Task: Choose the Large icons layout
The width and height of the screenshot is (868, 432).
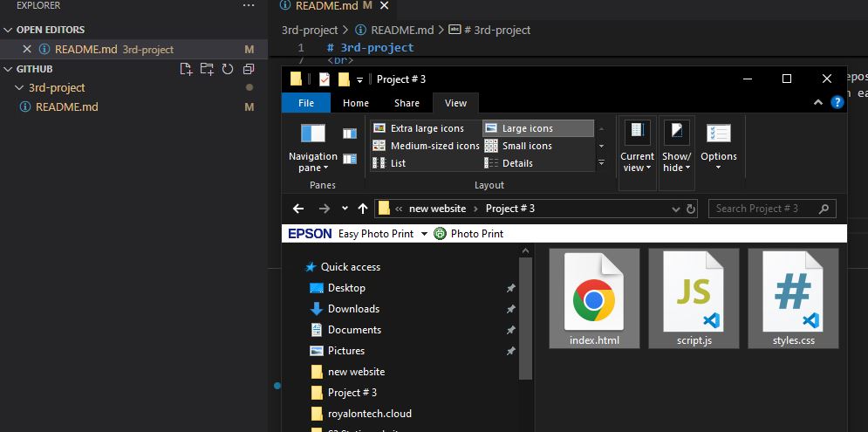Action: pos(538,128)
